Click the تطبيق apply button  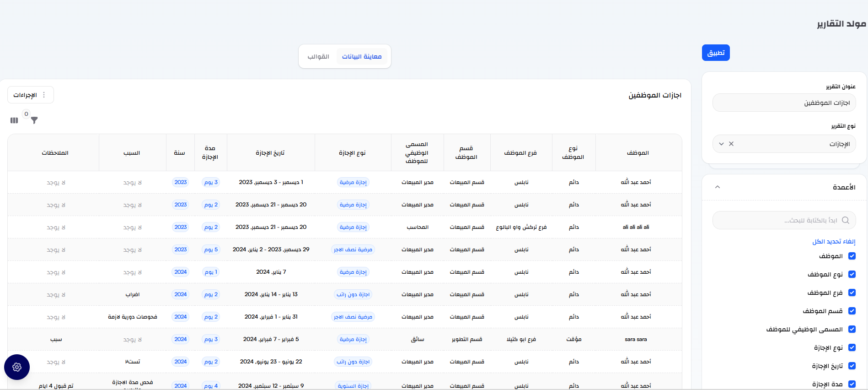[716, 53]
